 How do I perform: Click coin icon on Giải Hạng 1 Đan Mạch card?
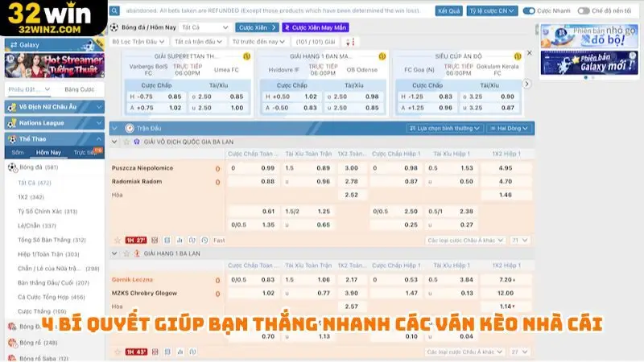(x=382, y=56)
